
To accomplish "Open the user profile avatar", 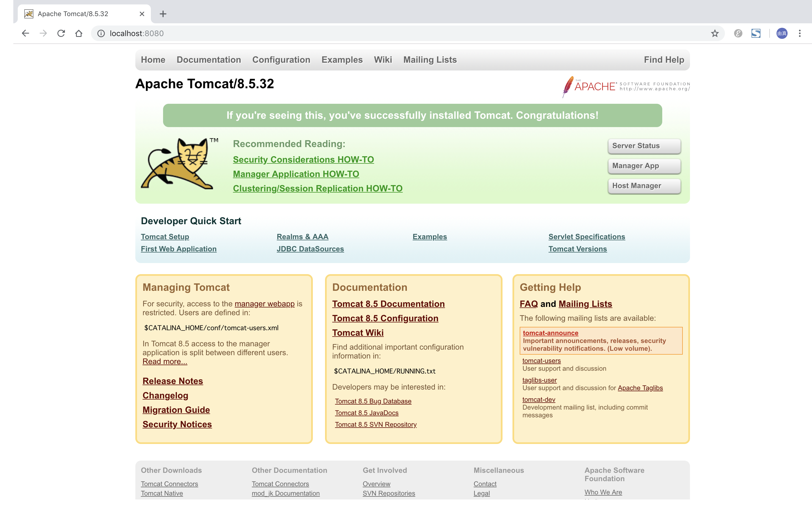I will tap(782, 33).
